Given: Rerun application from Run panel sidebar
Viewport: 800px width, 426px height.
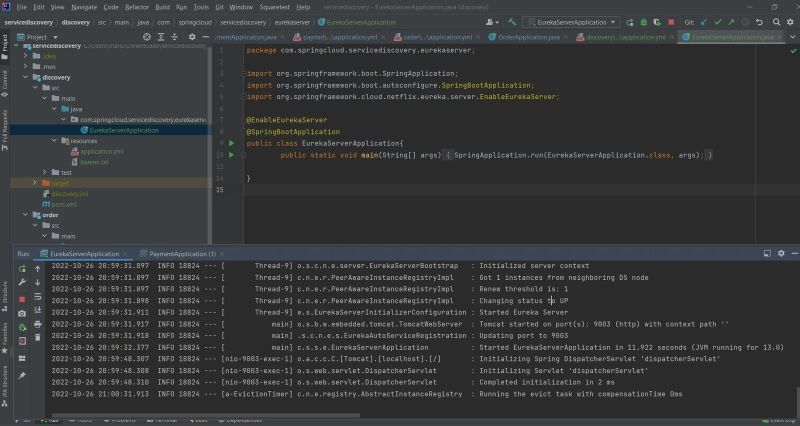Looking at the screenshot, I should [x=22, y=268].
